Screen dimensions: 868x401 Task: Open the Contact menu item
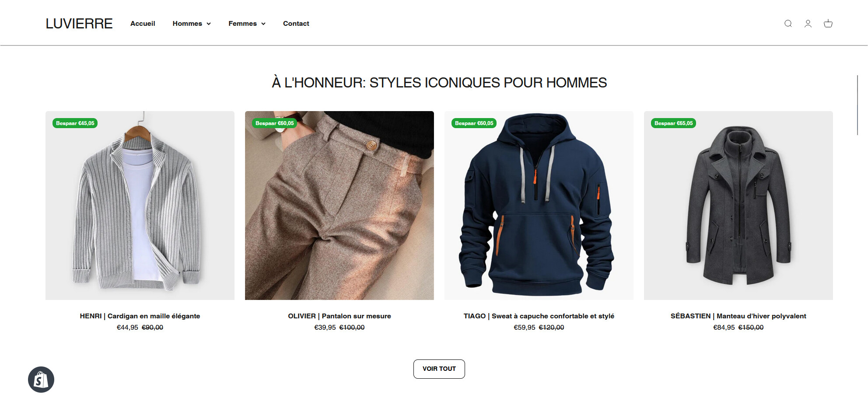(296, 24)
